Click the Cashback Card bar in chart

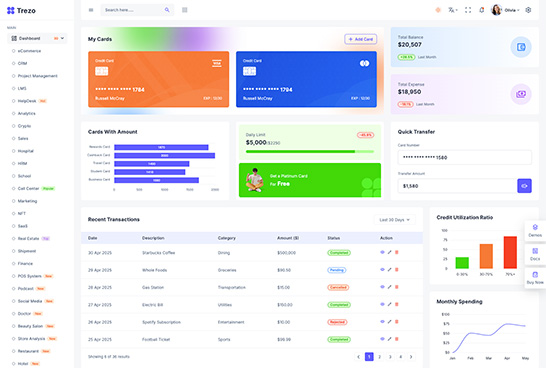[164, 156]
